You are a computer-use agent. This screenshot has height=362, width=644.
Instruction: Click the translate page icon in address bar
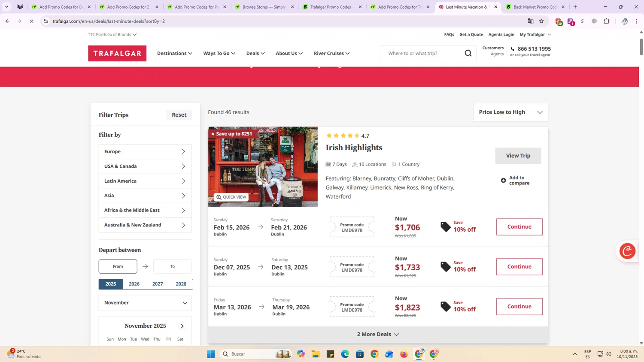531,21
